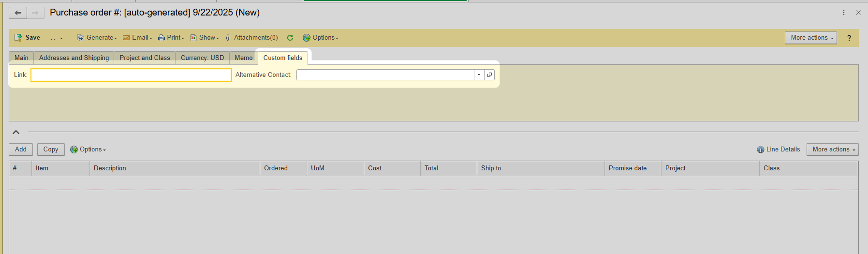Click Line Details info icon
The height and width of the screenshot is (254, 868).
[761, 149]
